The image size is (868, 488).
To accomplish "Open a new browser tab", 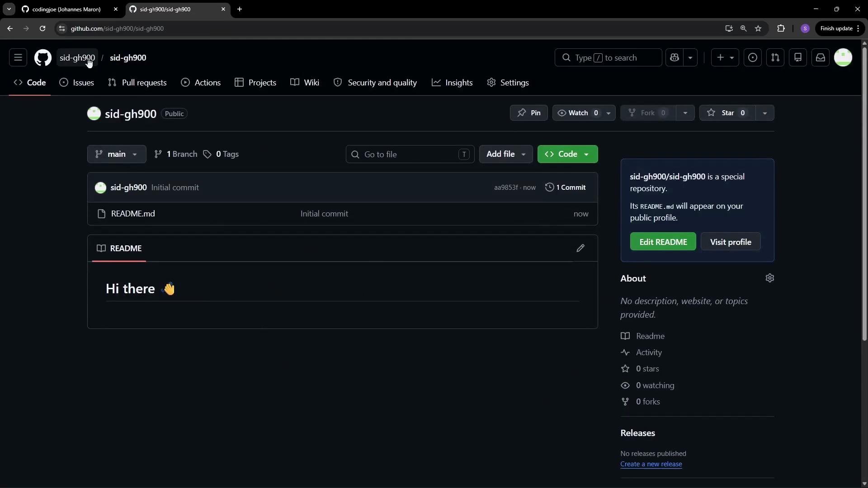I will 240,9.
